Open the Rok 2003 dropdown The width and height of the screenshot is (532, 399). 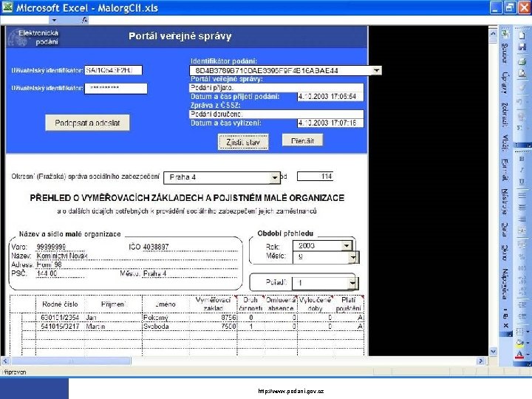[x=347, y=245]
